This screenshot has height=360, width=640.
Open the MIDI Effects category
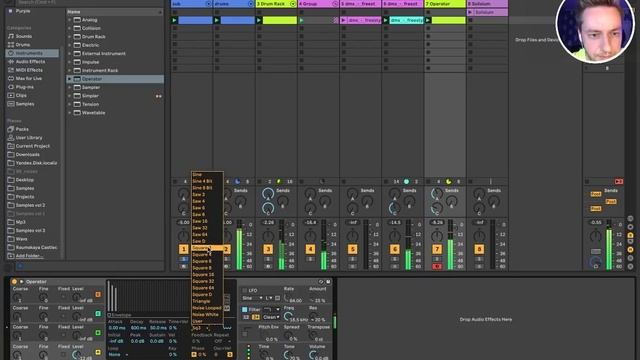tap(29, 70)
